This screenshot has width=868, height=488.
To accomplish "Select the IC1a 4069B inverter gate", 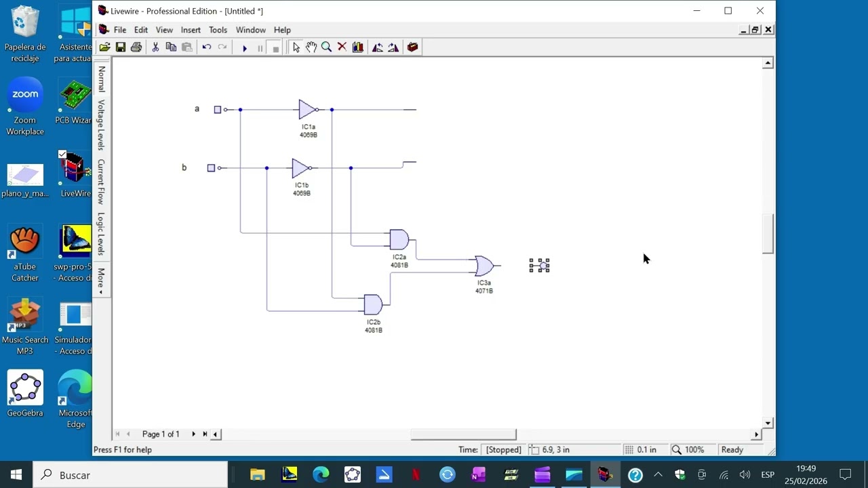I will pos(308,109).
